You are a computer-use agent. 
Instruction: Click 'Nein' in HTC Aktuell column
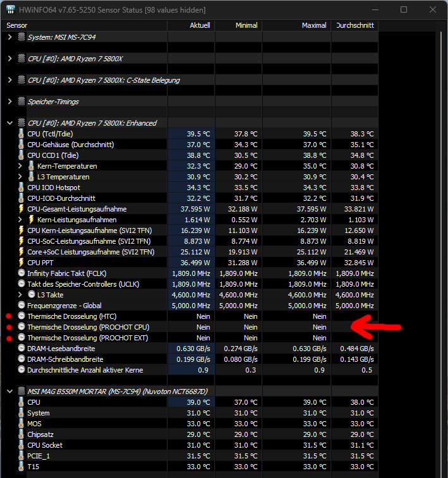point(203,316)
